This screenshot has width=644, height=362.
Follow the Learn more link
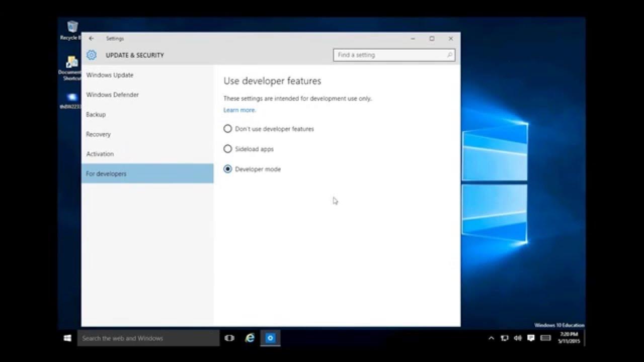point(239,110)
